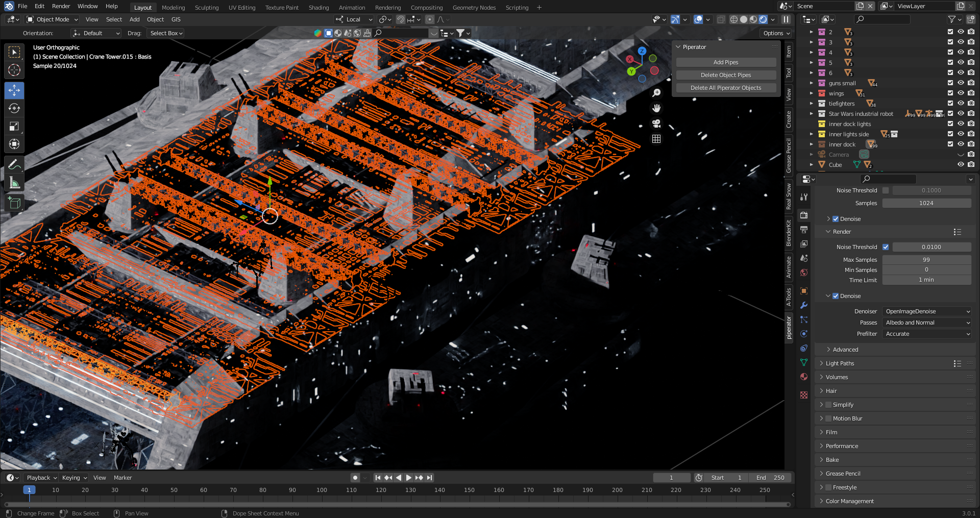Expand the Light Paths panel
This screenshot has width=980, height=518.
click(x=840, y=363)
